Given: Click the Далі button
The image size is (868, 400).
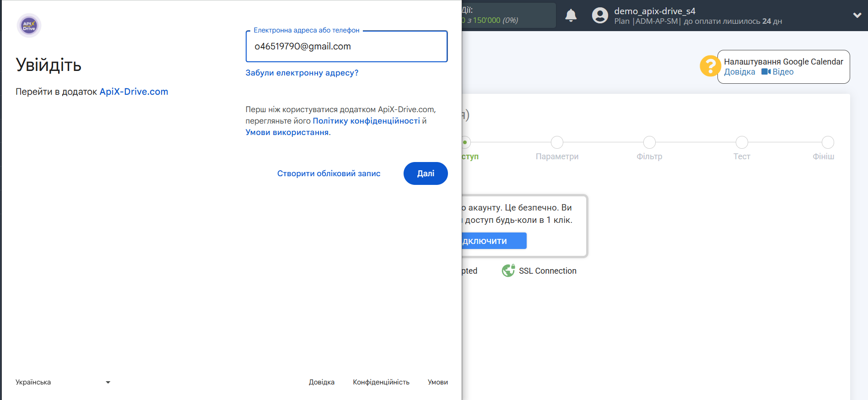Looking at the screenshot, I should click(426, 173).
